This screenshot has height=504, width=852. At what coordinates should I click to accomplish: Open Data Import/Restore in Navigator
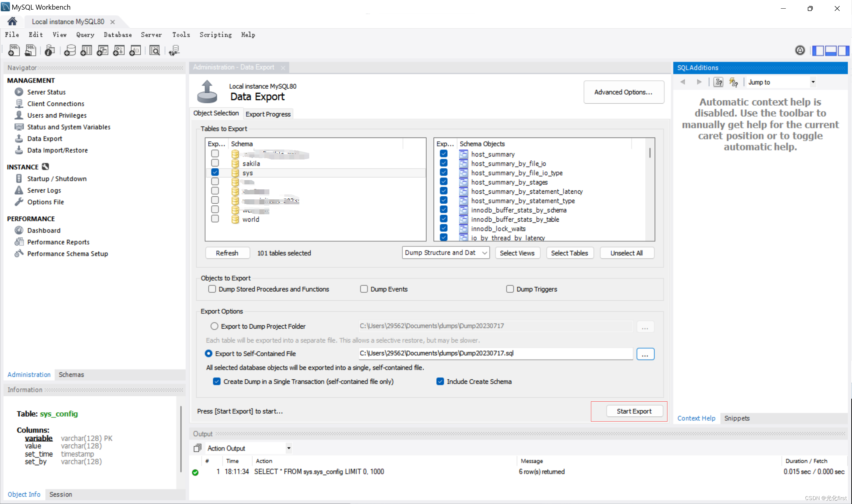click(x=58, y=150)
